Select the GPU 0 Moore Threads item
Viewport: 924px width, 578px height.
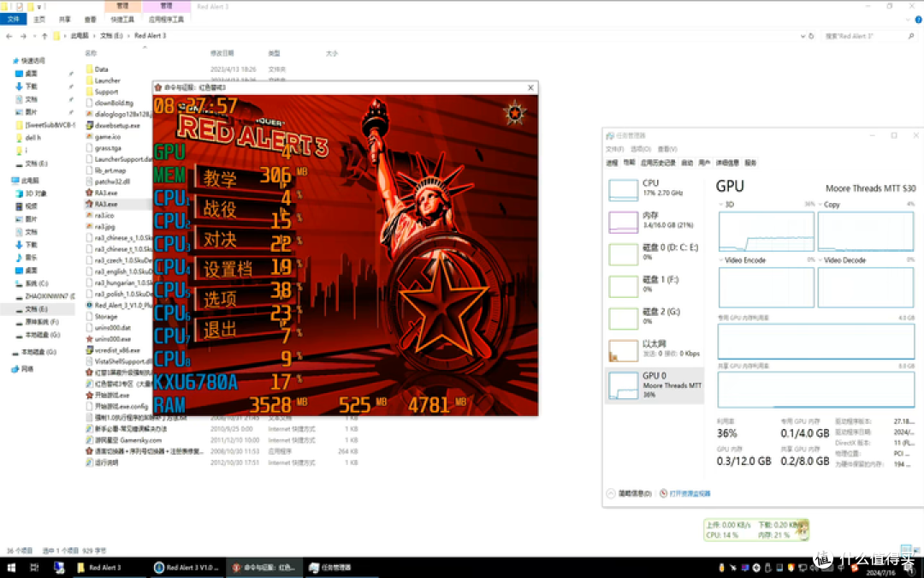[654, 385]
